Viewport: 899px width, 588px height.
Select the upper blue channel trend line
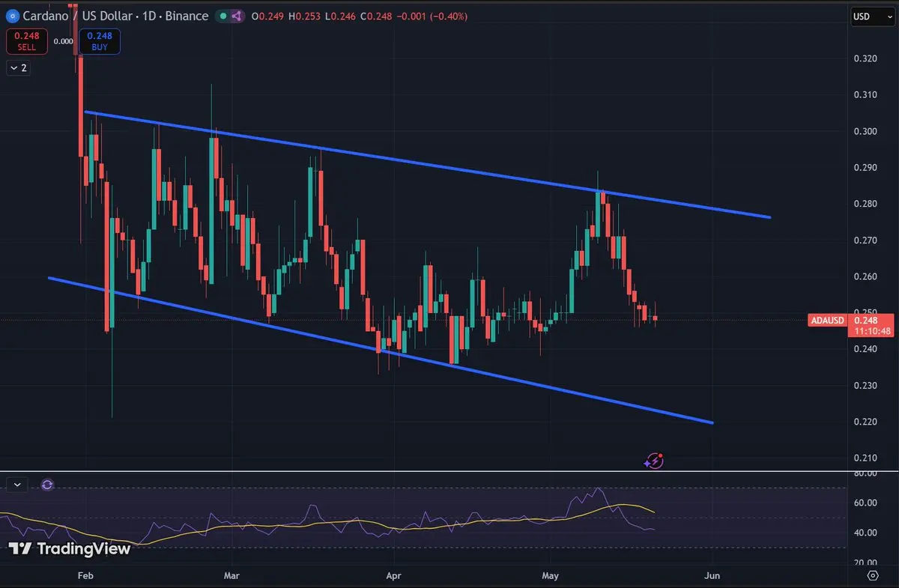[427, 165]
